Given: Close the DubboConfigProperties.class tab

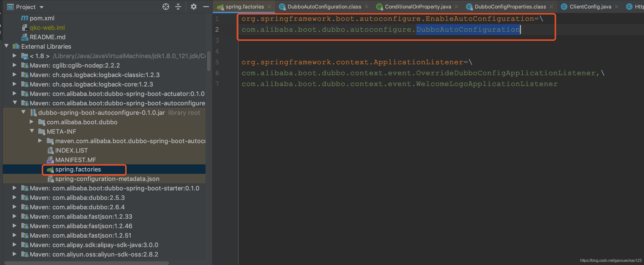Looking at the screenshot, I should click(551, 7).
